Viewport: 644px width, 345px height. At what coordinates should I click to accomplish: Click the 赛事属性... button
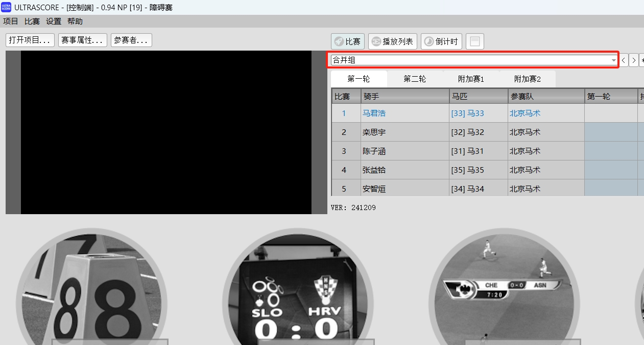(83, 40)
